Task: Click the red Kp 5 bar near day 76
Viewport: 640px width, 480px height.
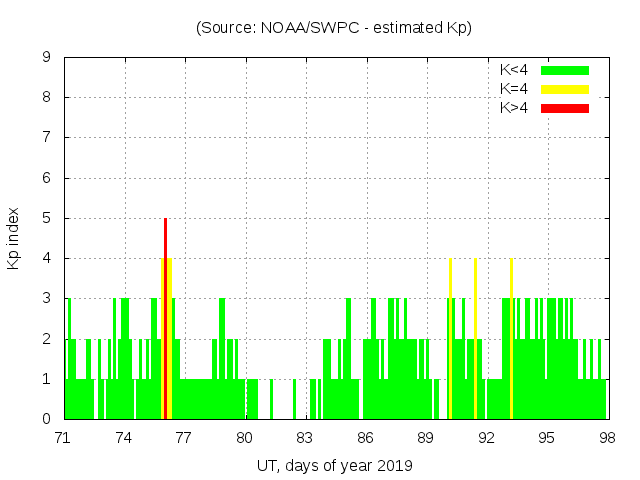Action: 165,318
